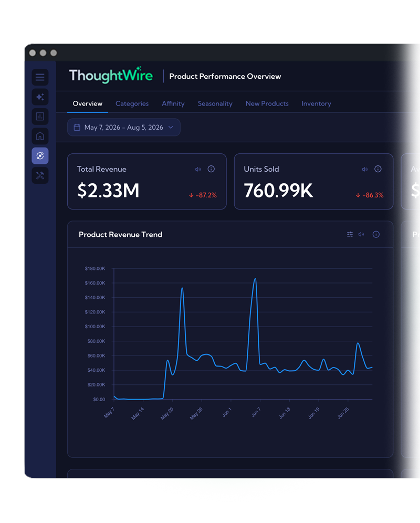Click the Product Performance Overview title
The height and width of the screenshot is (523, 420).
(x=225, y=76)
